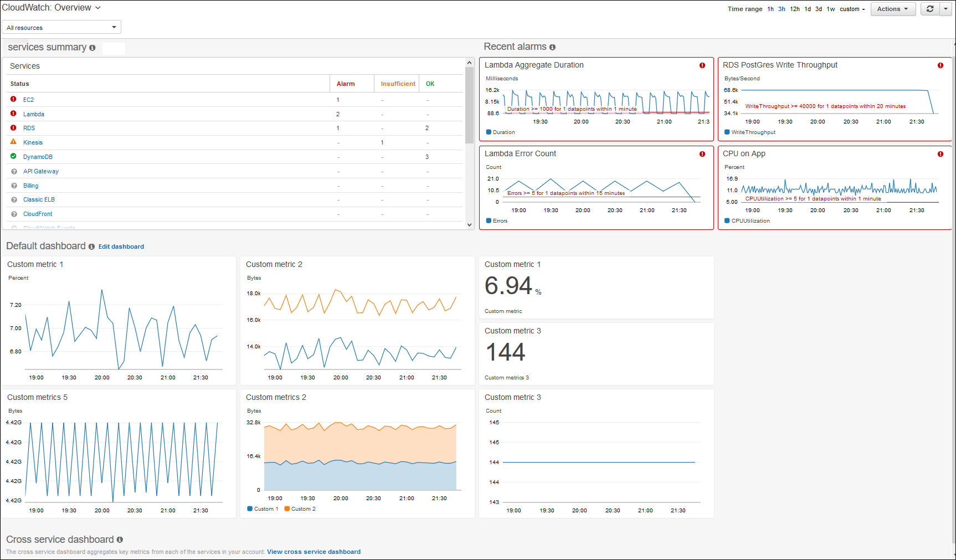Click the red alarm icon beside EC2

pos(13,99)
